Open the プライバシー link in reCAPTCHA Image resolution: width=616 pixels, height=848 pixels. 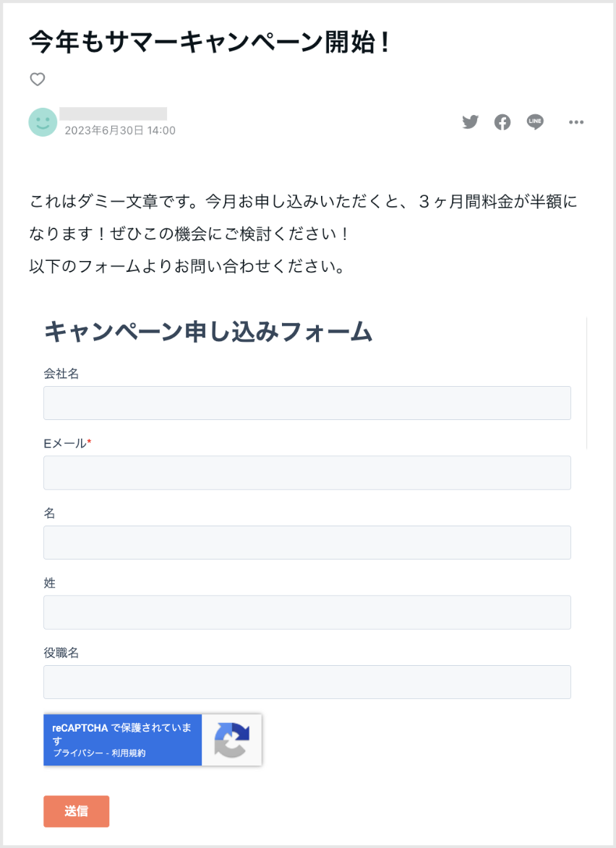tap(77, 753)
